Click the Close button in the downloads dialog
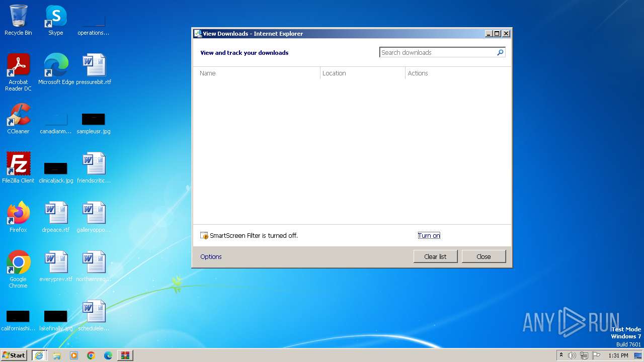Image resolution: width=644 pixels, height=362 pixels. pos(484,256)
